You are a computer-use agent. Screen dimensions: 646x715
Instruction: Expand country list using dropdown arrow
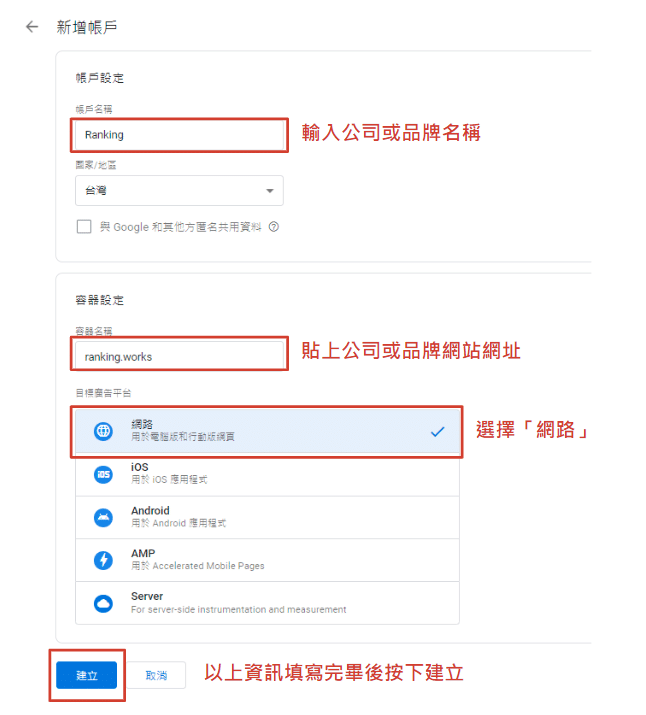270,191
